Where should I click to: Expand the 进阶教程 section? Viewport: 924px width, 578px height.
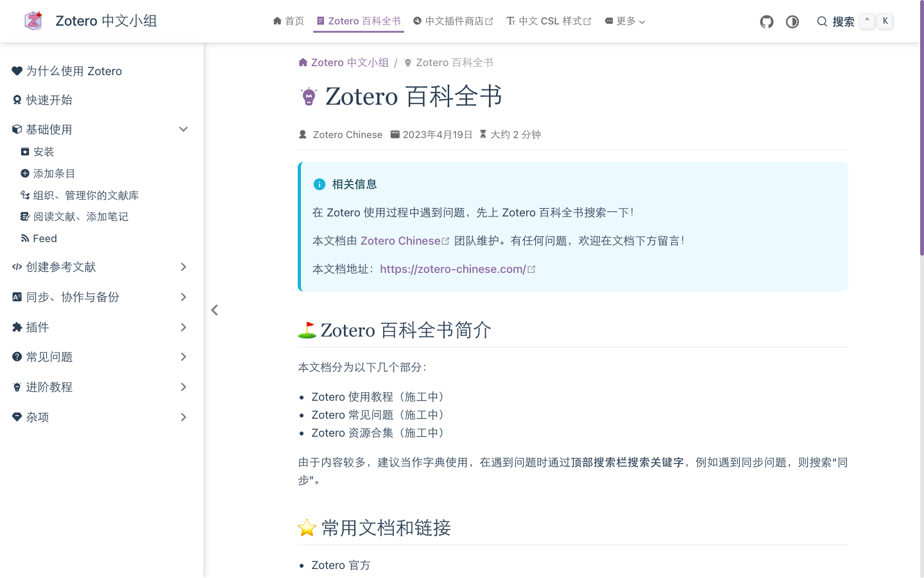tap(184, 387)
